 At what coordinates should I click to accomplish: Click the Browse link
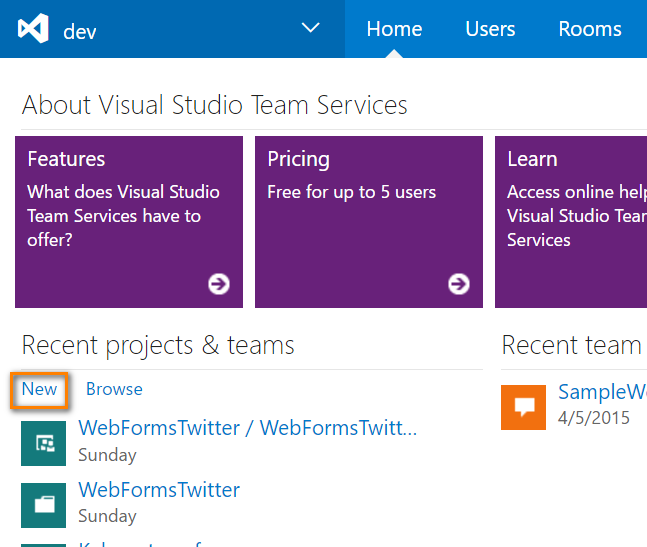(x=114, y=389)
